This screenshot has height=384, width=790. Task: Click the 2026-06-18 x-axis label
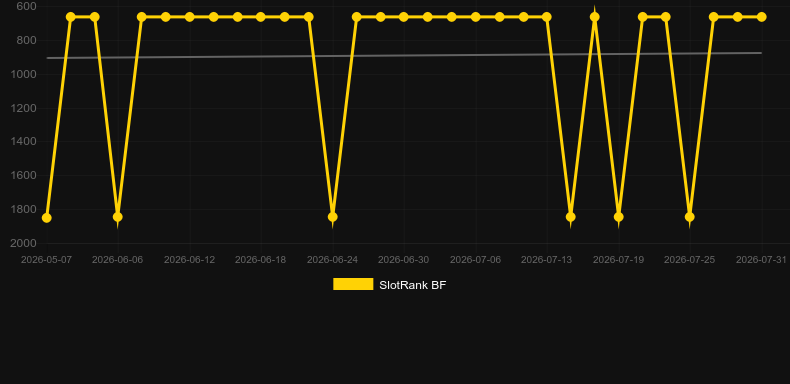[x=260, y=260]
